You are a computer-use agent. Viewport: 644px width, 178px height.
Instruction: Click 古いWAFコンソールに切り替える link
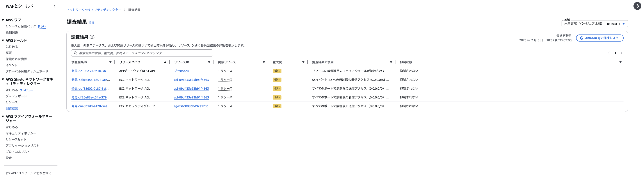click(28, 173)
